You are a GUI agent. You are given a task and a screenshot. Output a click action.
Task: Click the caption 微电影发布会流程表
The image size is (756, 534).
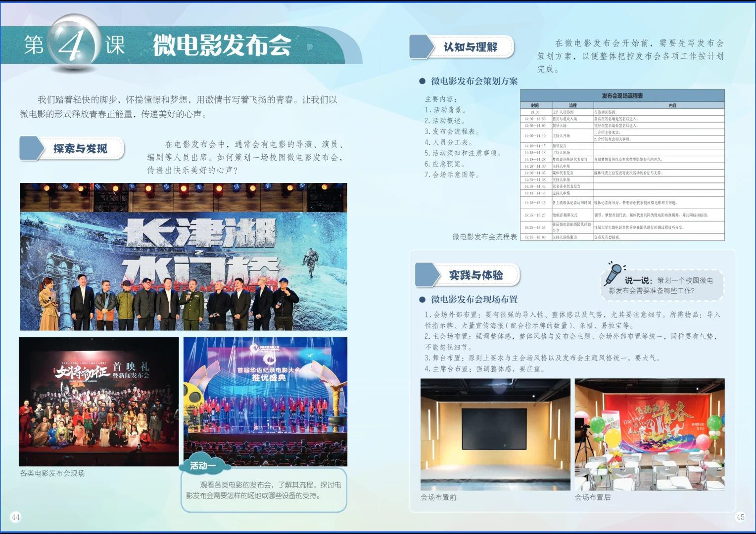click(484, 237)
